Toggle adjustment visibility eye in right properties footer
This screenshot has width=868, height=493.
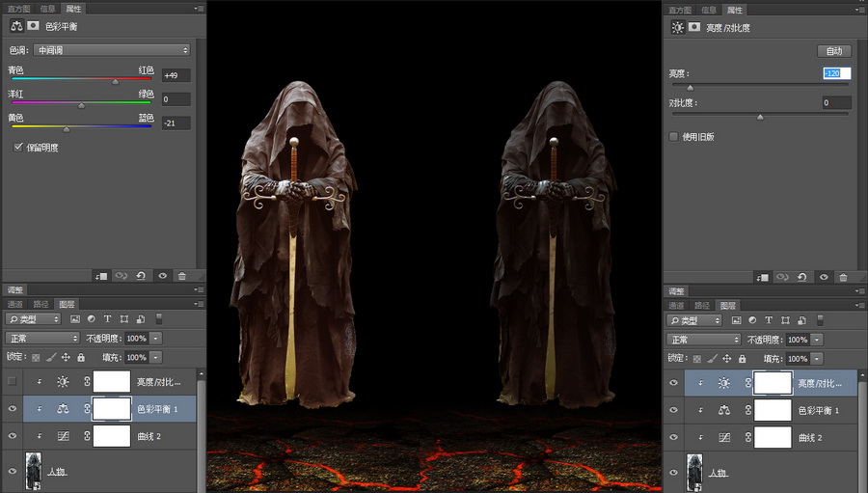pyautogui.click(x=824, y=277)
